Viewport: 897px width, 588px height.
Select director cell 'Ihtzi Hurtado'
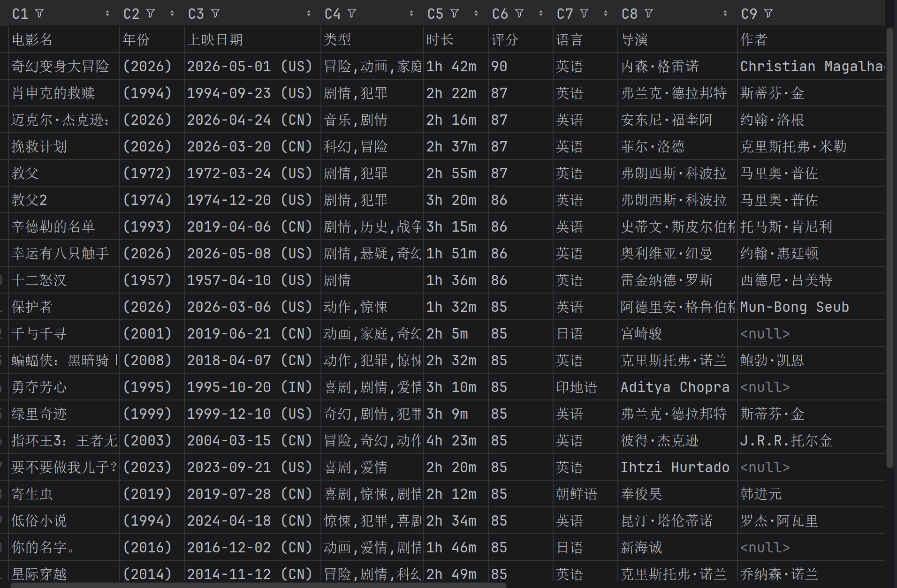[x=677, y=467]
